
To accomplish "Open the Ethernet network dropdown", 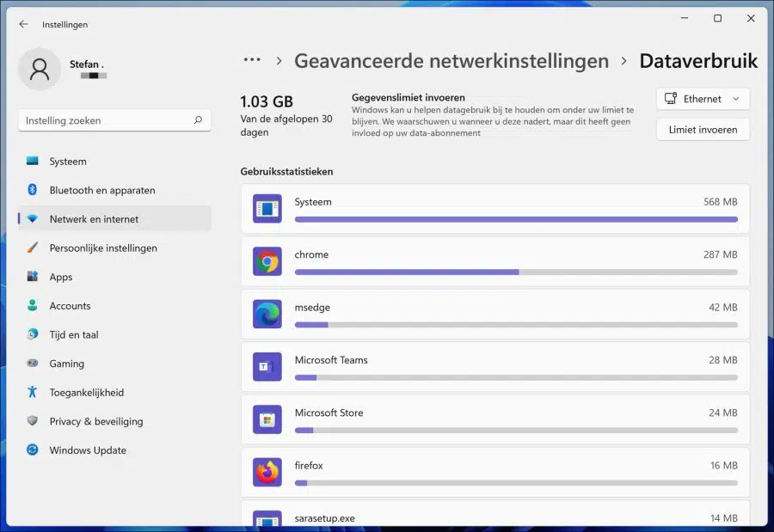I will [703, 99].
